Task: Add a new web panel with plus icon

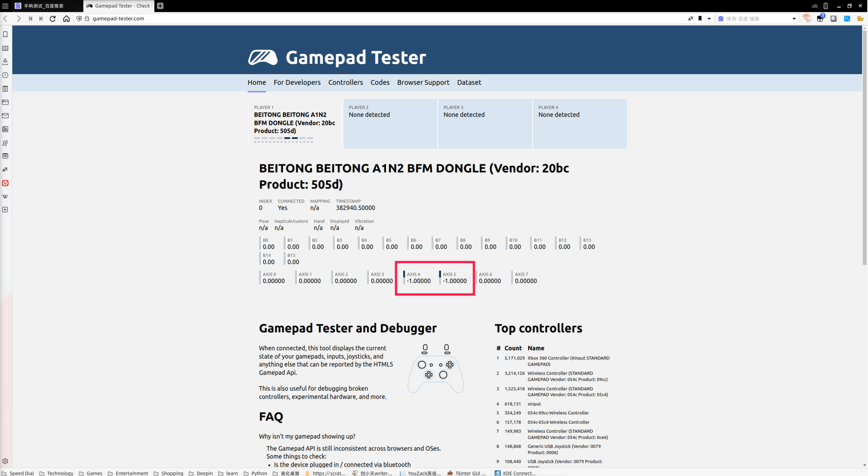Action: (5, 210)
